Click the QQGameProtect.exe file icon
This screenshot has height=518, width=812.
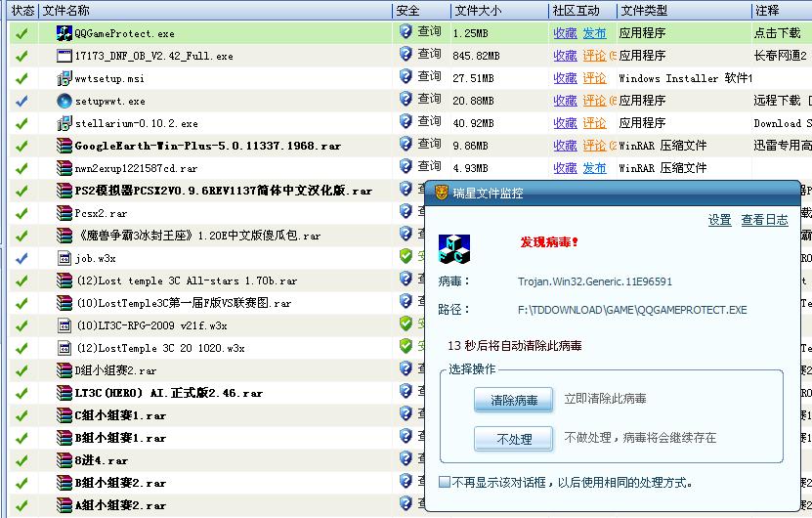pos(64,33)
